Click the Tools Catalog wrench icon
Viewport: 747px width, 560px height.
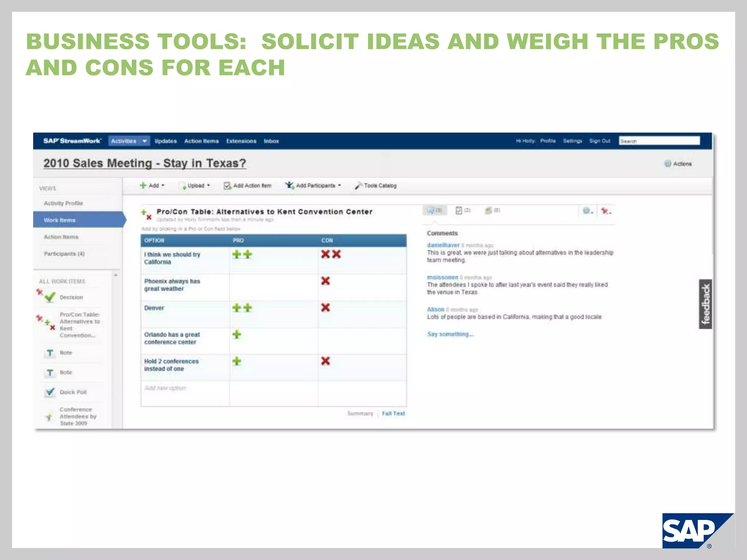[x=358, y=186]
